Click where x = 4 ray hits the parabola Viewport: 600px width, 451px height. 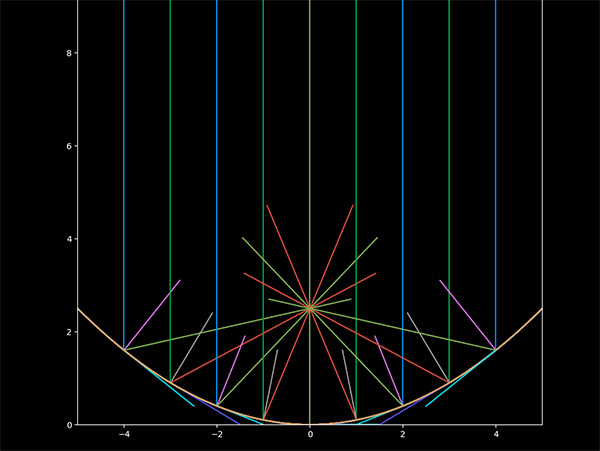[496, 350]
